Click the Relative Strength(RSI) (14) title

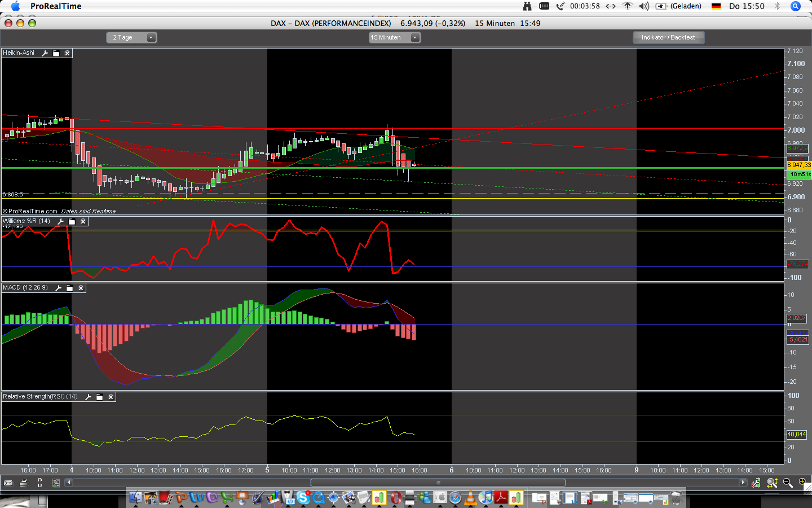tap(40, 397)
